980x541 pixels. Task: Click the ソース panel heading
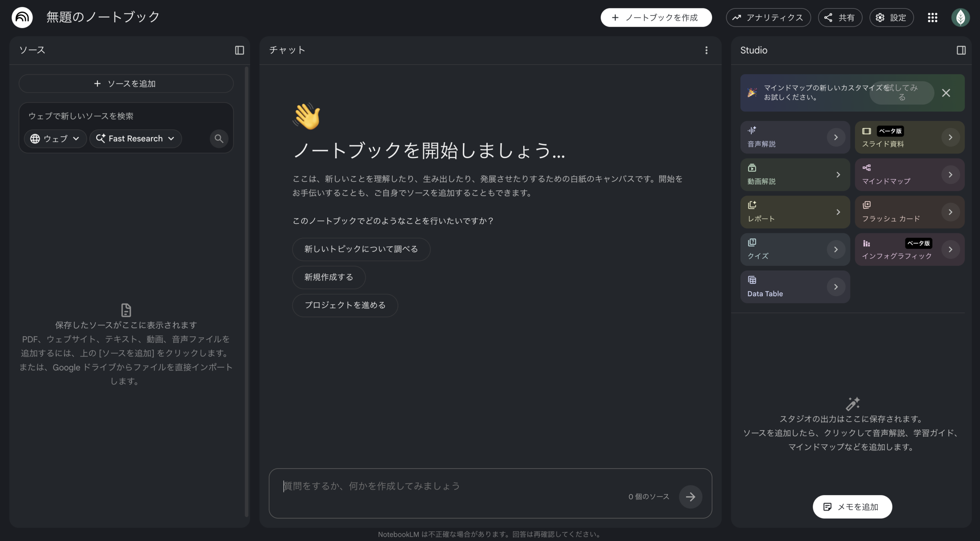32,50
